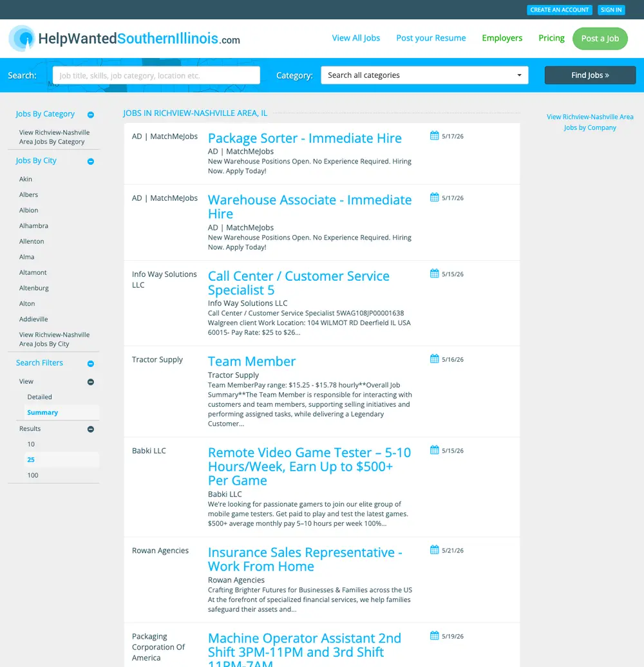
Task: Click calendar icon on the Team Member listing
Action: [x=434, y=359]
